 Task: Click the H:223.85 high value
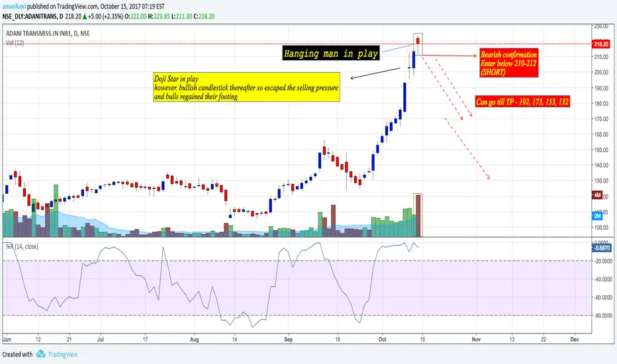[x=159, y=17]
